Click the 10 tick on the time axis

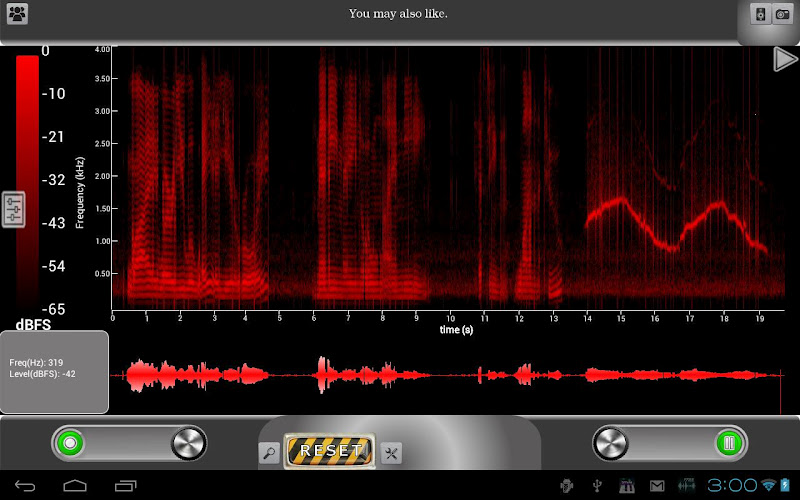coord(451,318)
